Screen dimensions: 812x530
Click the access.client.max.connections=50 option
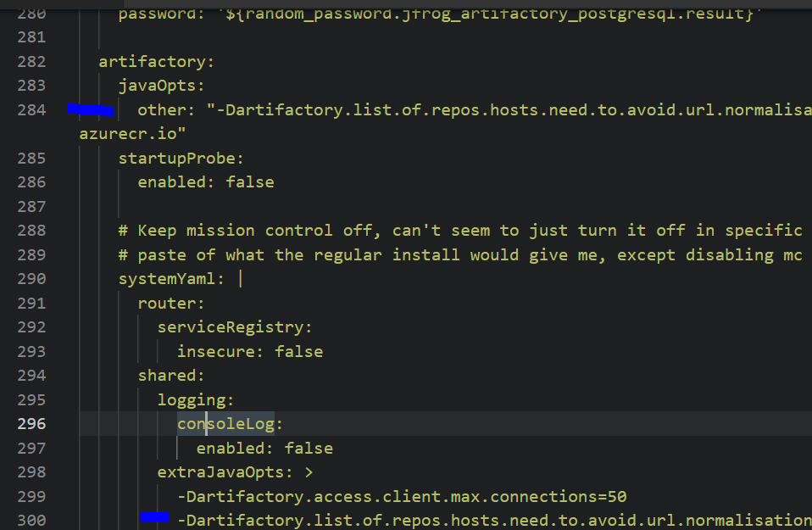(402, 496)
